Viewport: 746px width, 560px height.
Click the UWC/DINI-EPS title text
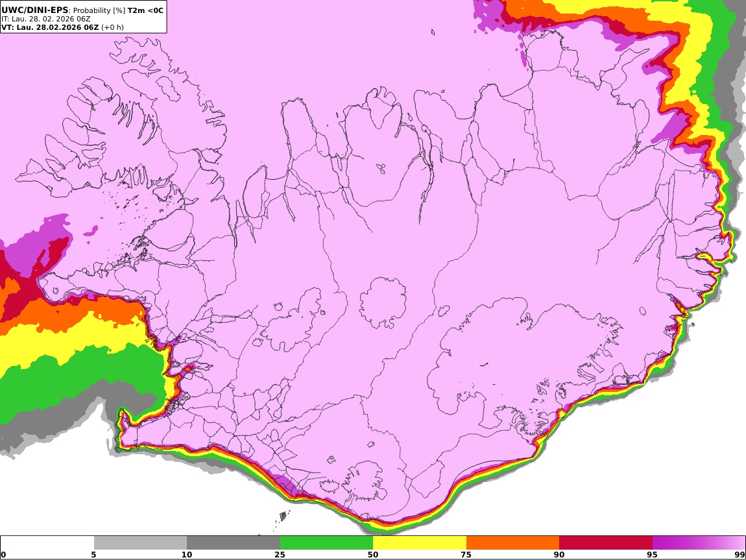(x=35, y=10)
